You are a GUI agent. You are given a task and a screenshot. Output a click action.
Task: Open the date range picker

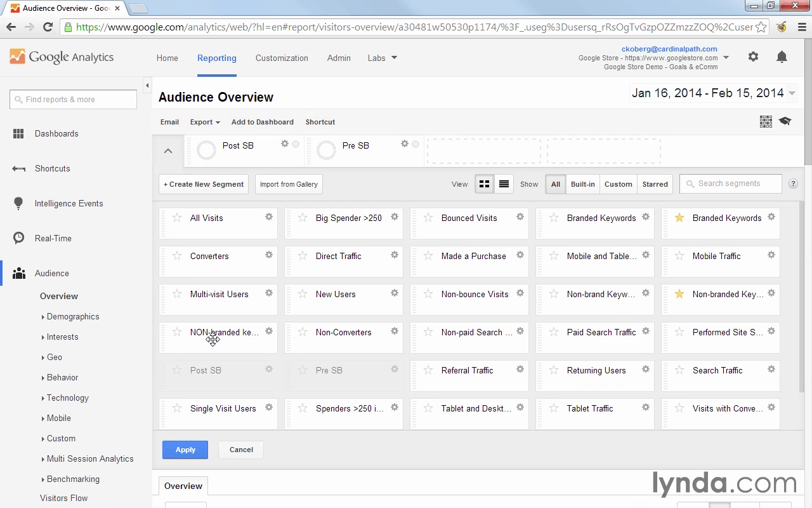(714, 93)
